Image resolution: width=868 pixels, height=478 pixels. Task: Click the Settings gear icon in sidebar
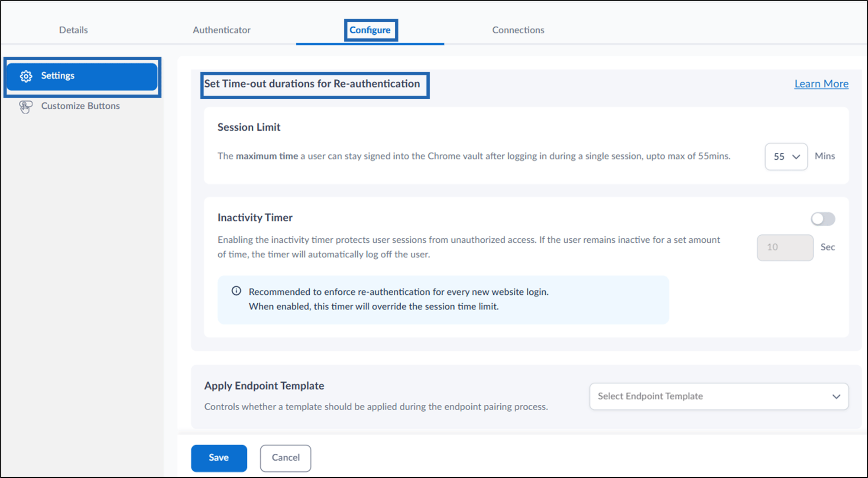point(26,76)
